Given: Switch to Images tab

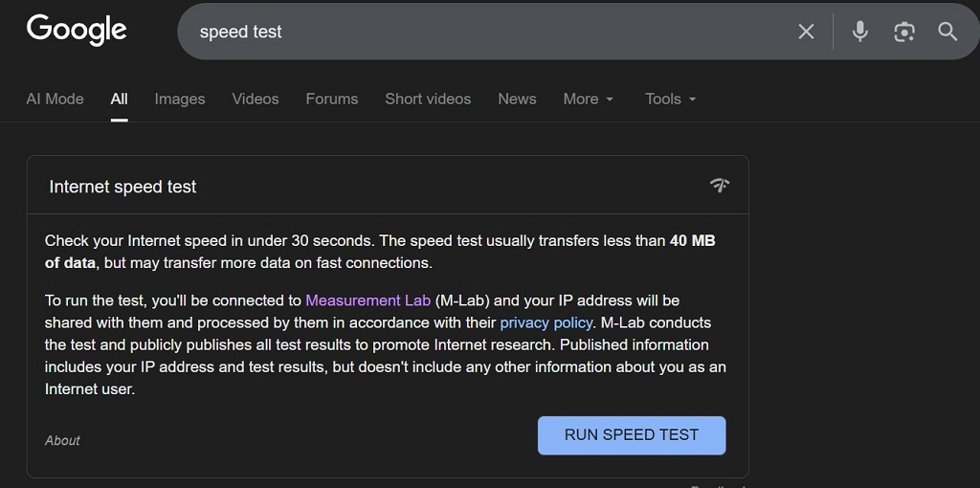Looking at the screenshot, I should click(x=180, y=99).
